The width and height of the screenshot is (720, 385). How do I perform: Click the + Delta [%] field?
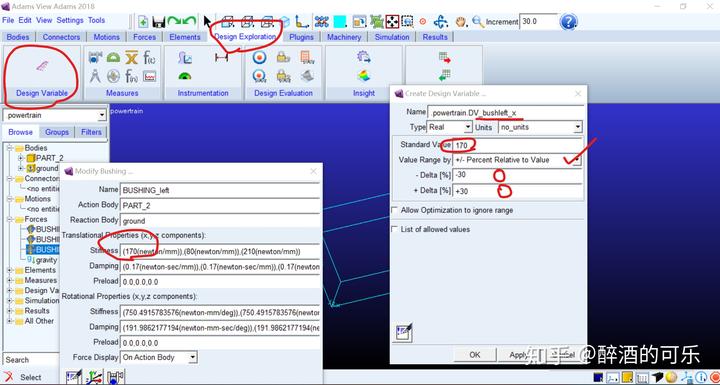517,191
